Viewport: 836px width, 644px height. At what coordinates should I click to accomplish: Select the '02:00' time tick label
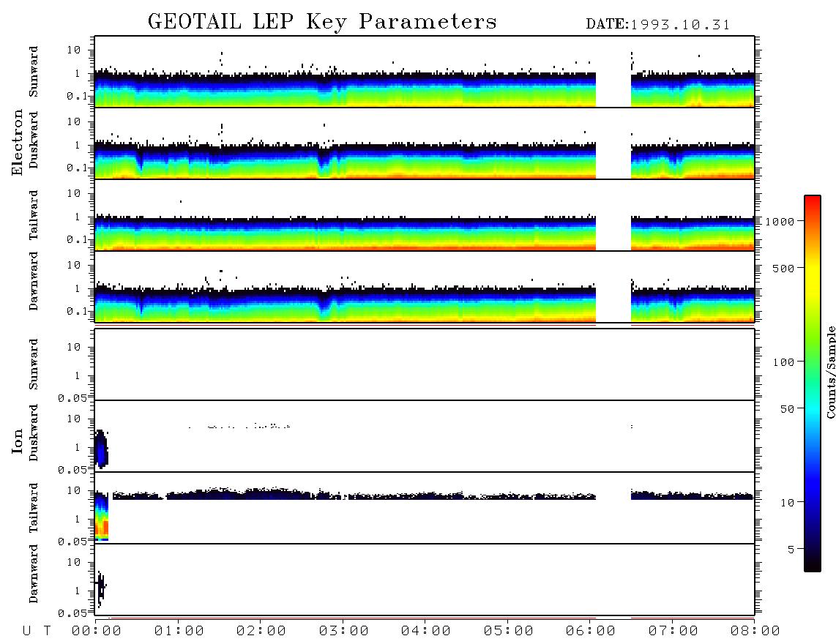point(261,631)
